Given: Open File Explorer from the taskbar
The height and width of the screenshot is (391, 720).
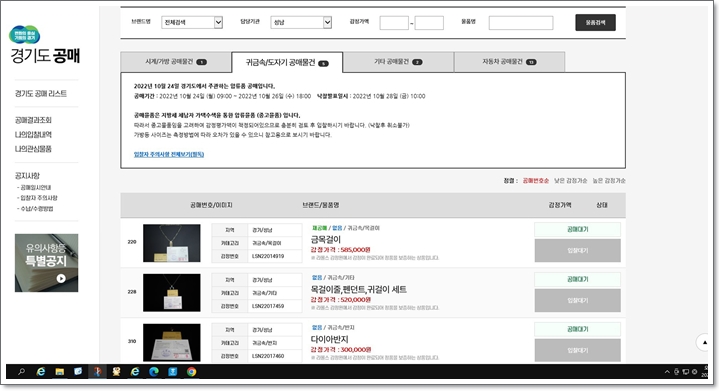Looking at the screenshot, I should coord(60,372).
